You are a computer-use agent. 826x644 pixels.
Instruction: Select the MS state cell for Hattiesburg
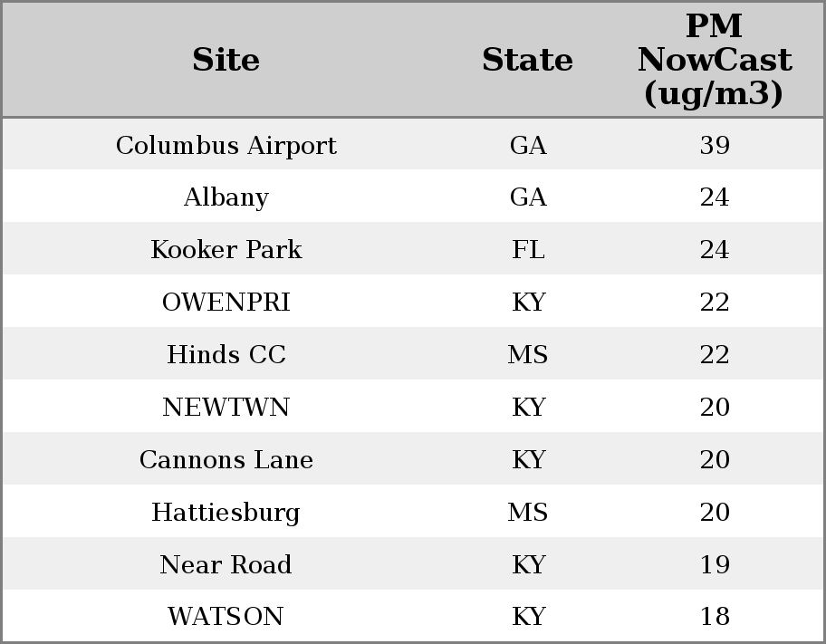(528, 513)
